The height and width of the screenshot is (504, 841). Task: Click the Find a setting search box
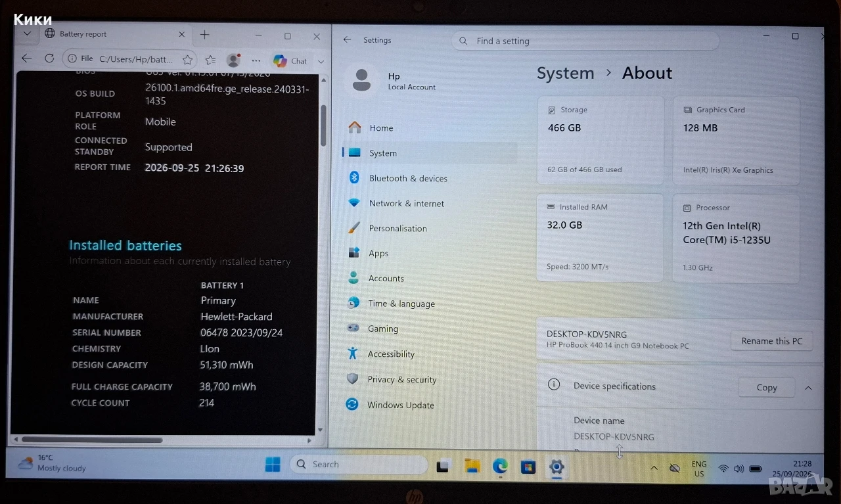pyautogui.click(x=585, y=41)
